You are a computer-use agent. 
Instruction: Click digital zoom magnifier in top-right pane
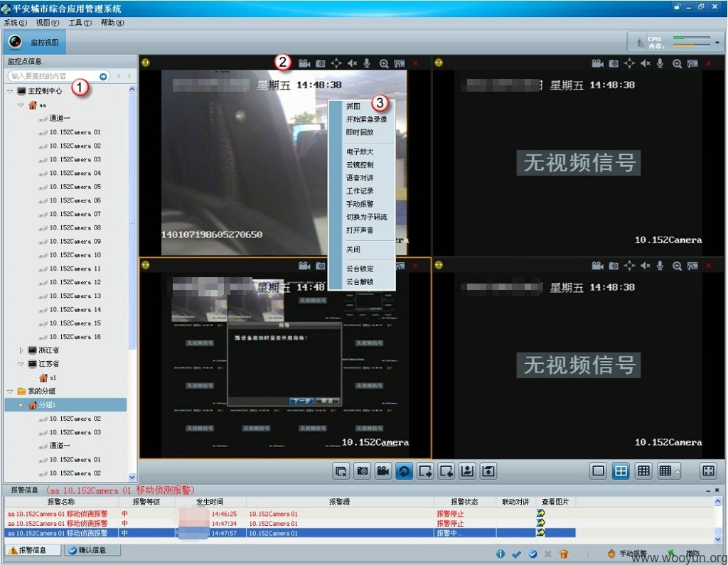coord(677,63)
